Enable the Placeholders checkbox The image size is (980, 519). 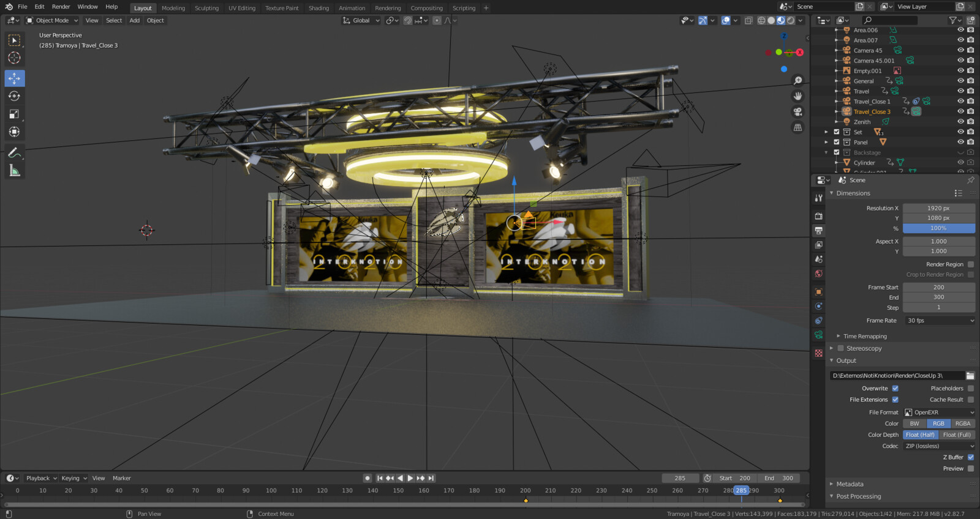(971, 389)
